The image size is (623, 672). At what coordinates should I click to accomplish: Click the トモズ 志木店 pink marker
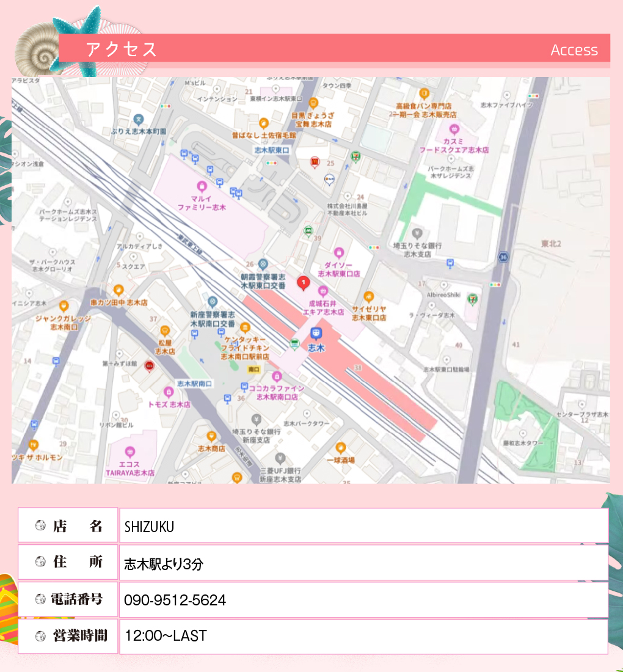click(x=169, y=392)
